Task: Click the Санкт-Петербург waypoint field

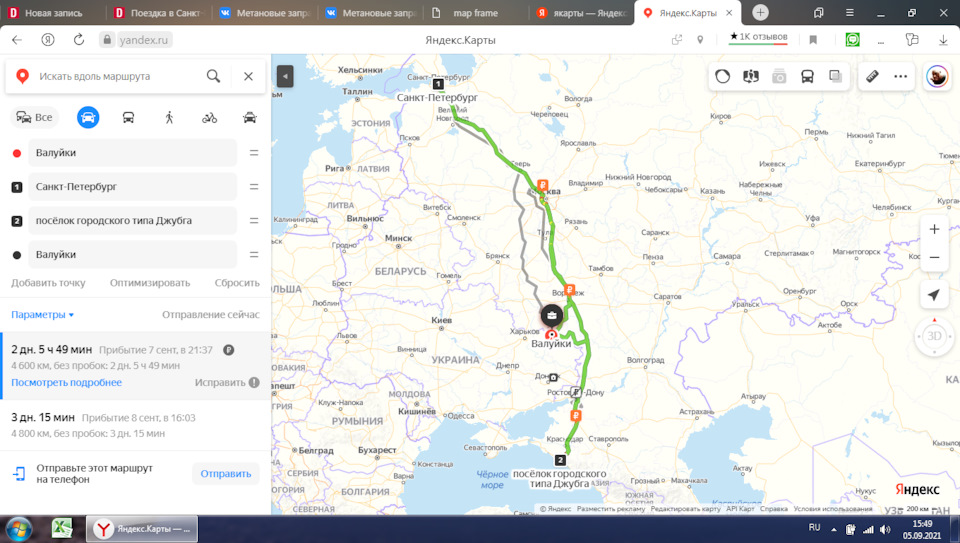Action: (x=132, y=187)
